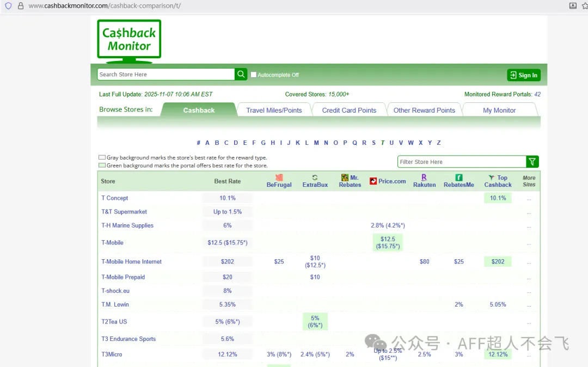
Task: Open the Rakuten portal column header
Action: click(424, 181)
